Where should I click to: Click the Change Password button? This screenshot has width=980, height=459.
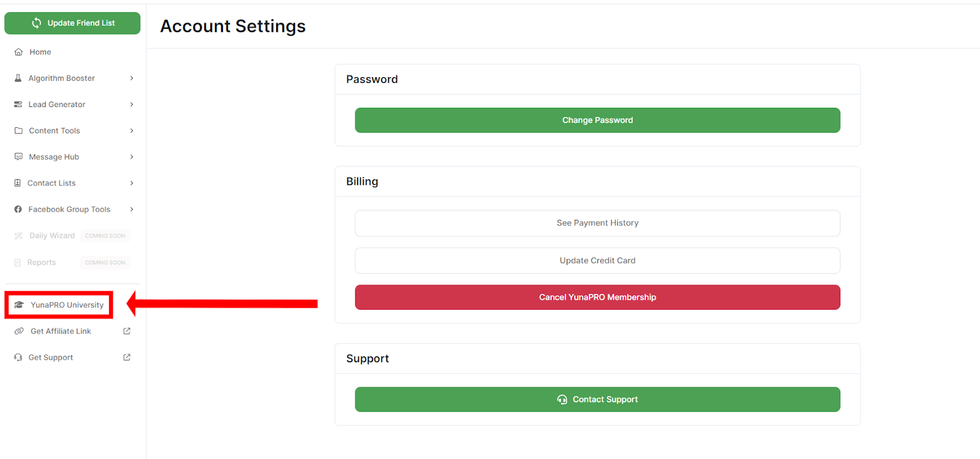598,120
